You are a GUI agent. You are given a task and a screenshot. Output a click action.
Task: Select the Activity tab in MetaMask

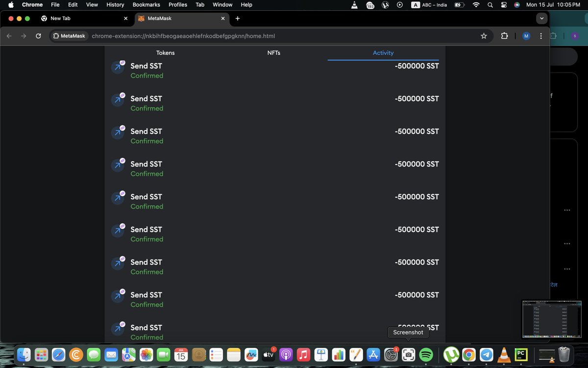point(383,53)
